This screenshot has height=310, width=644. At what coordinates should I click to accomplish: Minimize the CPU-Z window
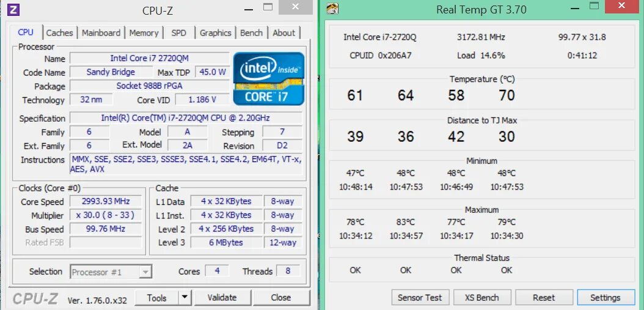click(247, 9)
